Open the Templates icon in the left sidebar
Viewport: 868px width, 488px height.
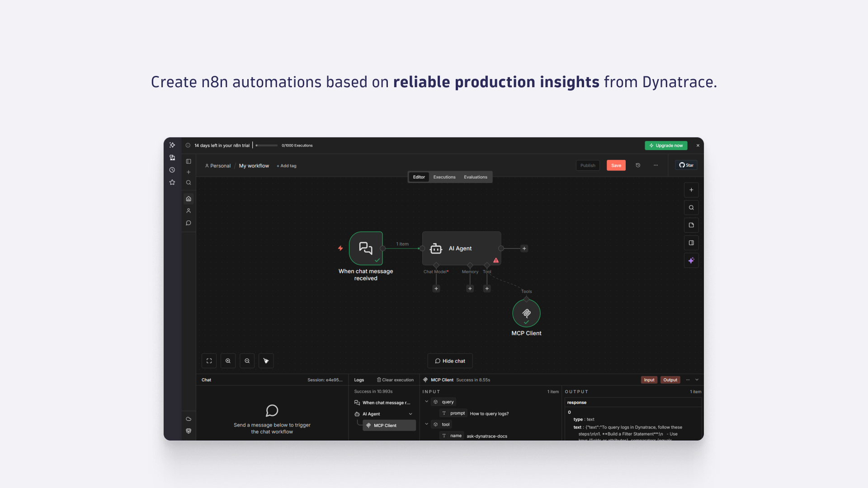(172, 158)
